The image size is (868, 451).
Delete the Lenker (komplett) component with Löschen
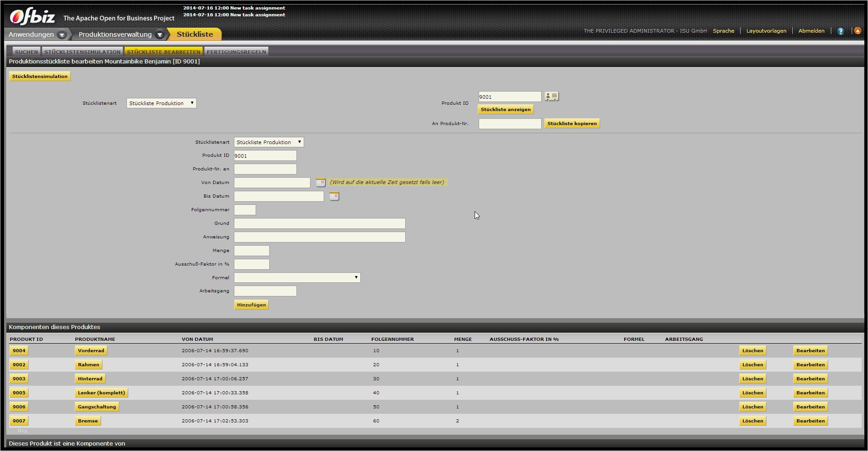click(752, 393)
